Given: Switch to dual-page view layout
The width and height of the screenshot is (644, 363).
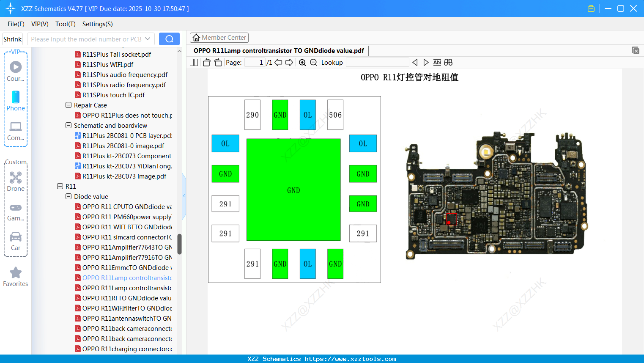Looking at the screenshot, I should click(193, 62).
